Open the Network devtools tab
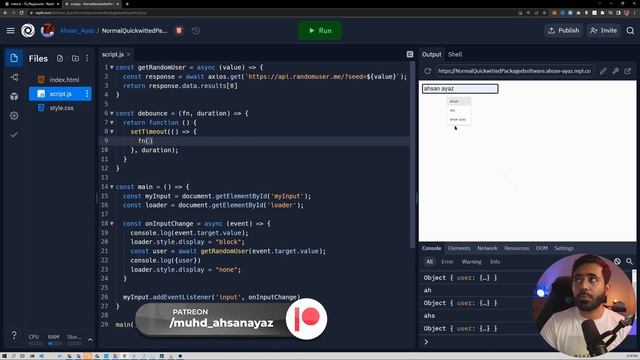The height and width of the screenshot is (360, 640). pos(487,248)
